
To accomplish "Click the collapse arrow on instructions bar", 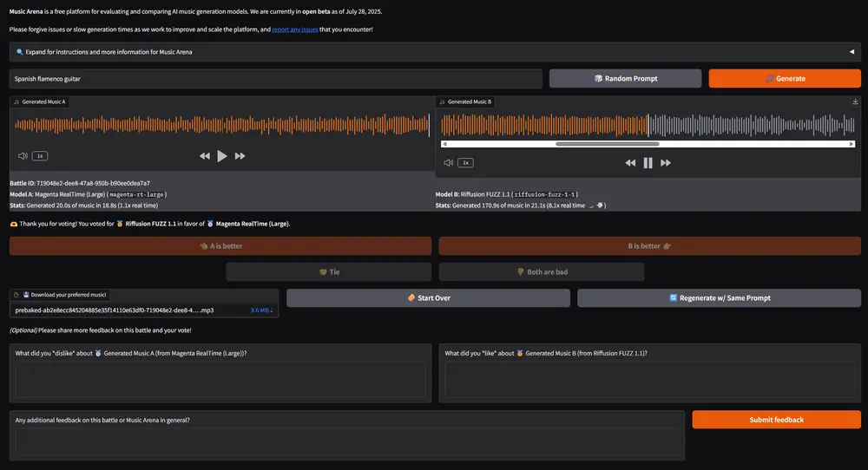I will tap(852, 52).
